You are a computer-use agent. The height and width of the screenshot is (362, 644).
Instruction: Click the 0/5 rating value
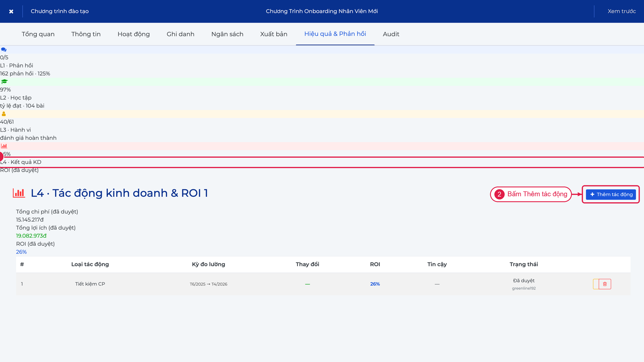[4, 58]
